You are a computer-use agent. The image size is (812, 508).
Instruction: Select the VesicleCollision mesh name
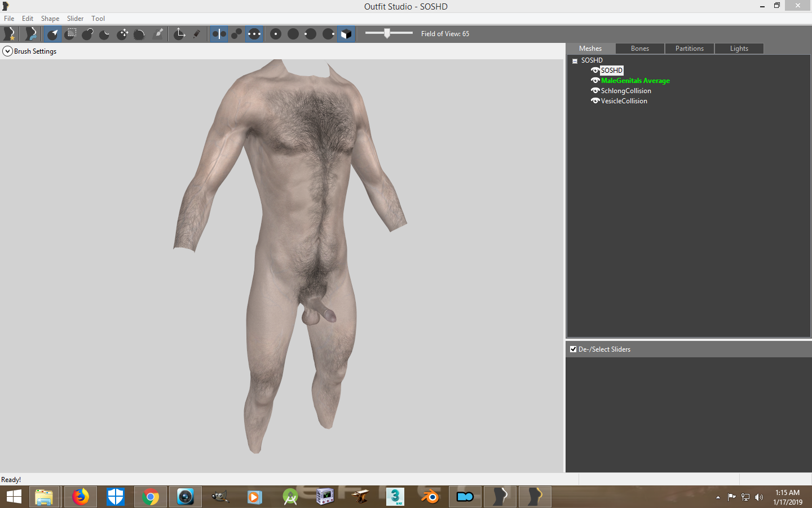[624, 101]
